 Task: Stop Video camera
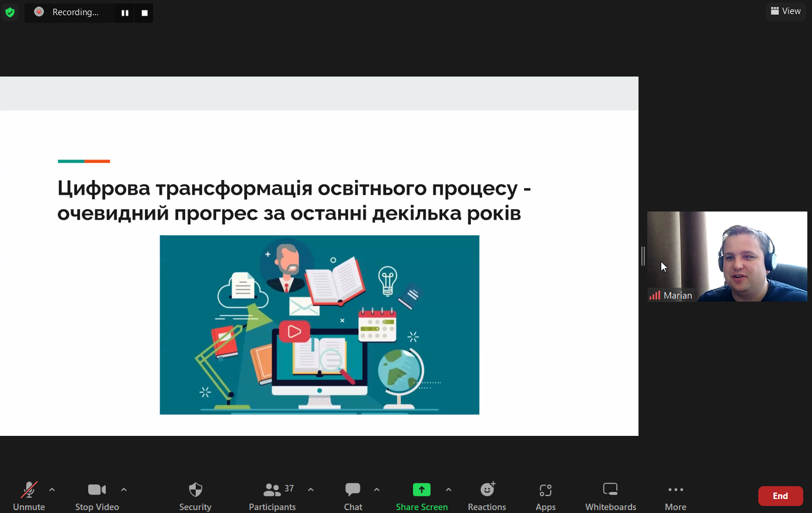pyautogui.click(x=97, y=495)
